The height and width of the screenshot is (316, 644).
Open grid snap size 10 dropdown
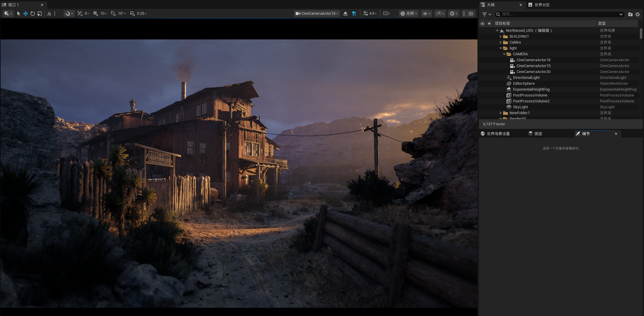[x=104, y=14]
